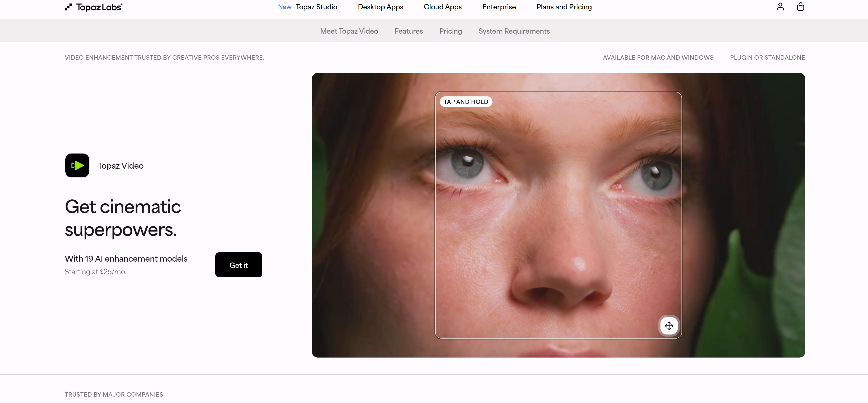The width and height of the screenshot is (868, 403).
Task: Switch to the Features section
Action: pos(408,31)
